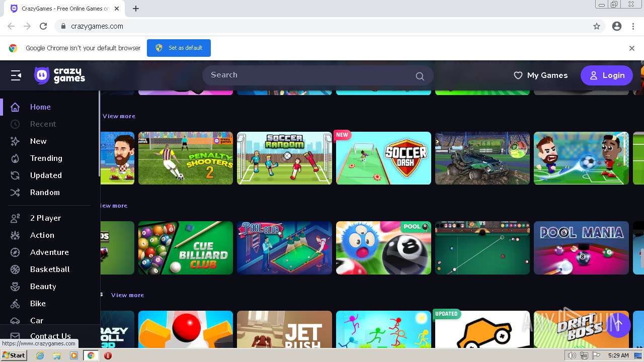644x362 pixels.
Task: Open Chrome profile avatar icon
Action: tap(617, 26)
